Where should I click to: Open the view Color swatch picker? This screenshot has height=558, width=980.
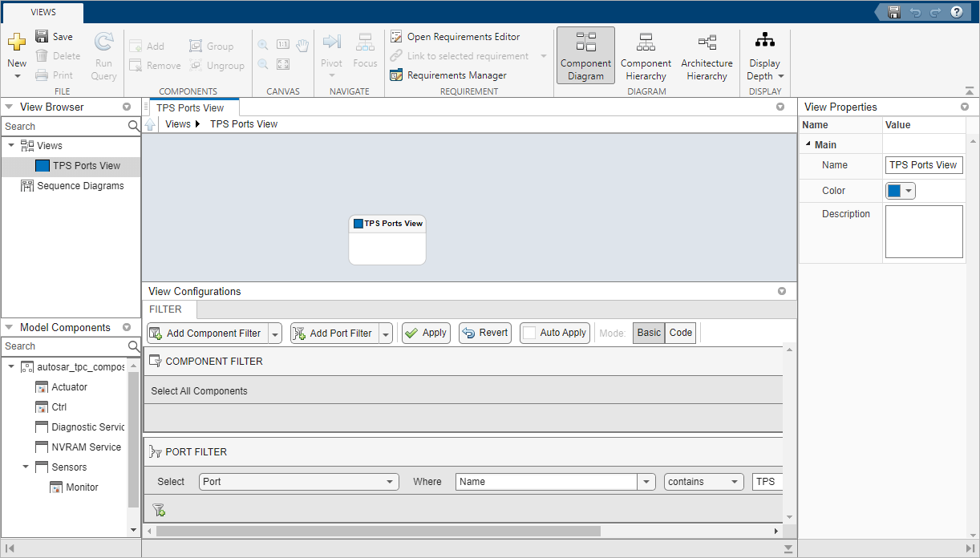coord(900,191)
